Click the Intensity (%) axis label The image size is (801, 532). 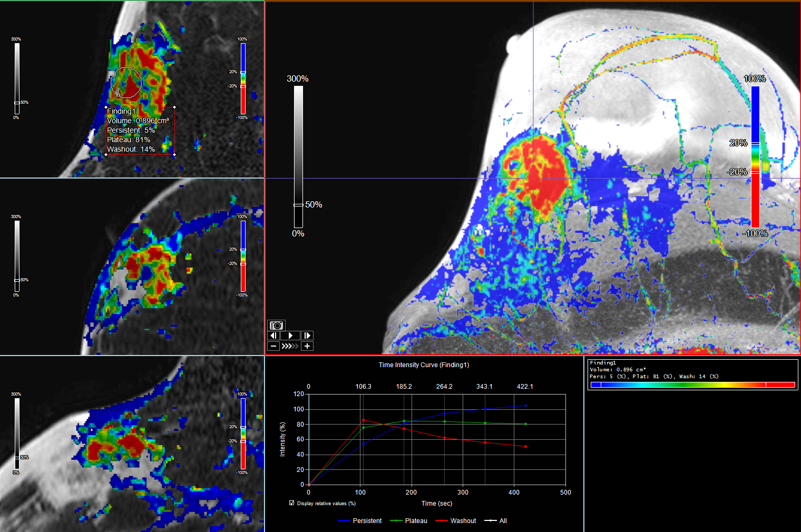coord(282,439)
